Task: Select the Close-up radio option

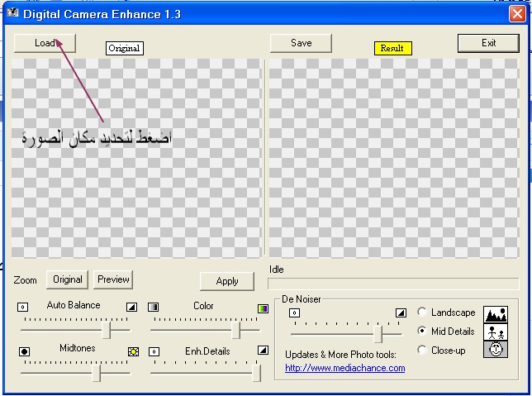Action: [423, 350]
